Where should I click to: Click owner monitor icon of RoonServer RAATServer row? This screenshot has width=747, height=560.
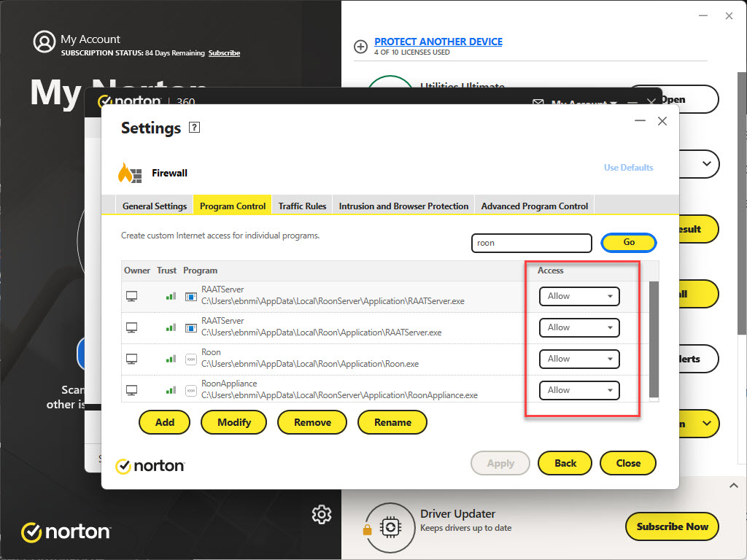pyautogui.click(x=131, y=296)
